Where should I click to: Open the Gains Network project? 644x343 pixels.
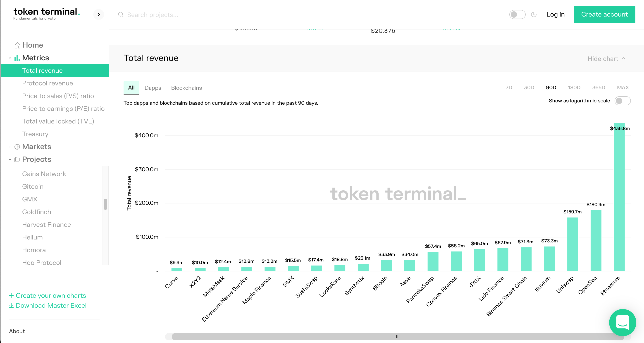pyautogui.click(x=44, y=174)
